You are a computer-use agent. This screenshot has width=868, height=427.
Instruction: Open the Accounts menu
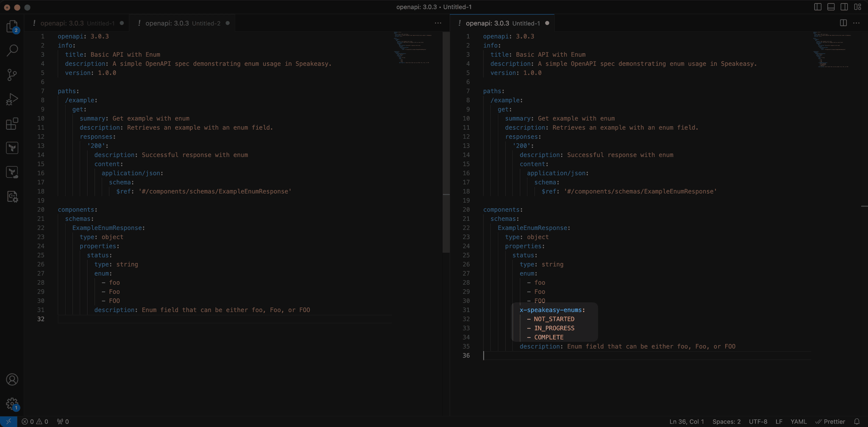12,380
